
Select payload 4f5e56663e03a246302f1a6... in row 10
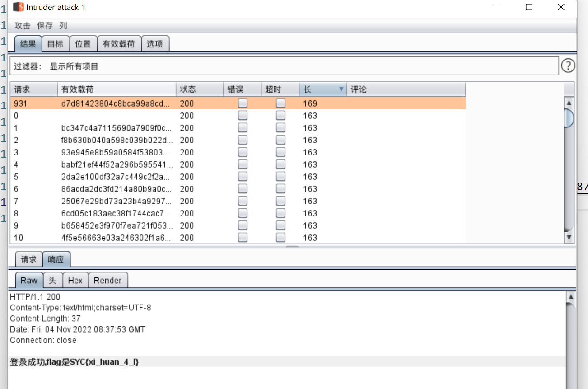pyautogui.click(x=117, y=238)
